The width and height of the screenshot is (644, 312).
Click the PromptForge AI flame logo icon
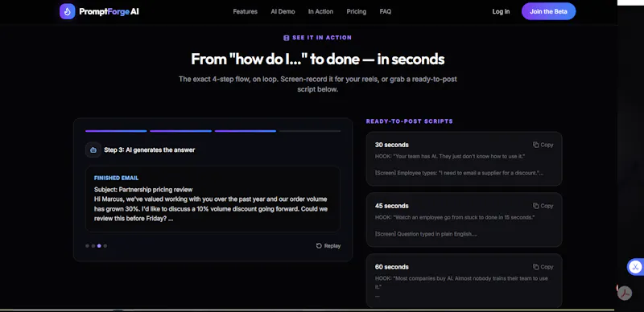coord(68,11)
